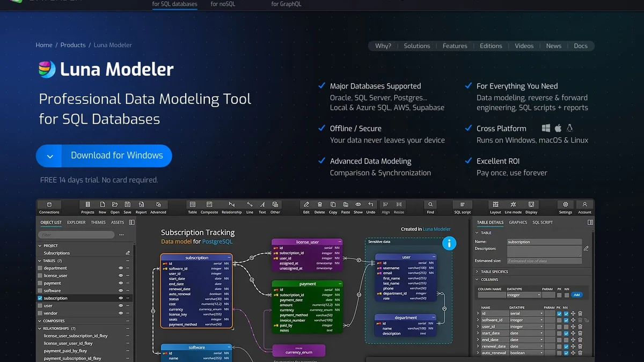Screen dimensions: 644x362
Task: Expand the TABLE SPECIFICS section
Action: [x=477, y=272]
